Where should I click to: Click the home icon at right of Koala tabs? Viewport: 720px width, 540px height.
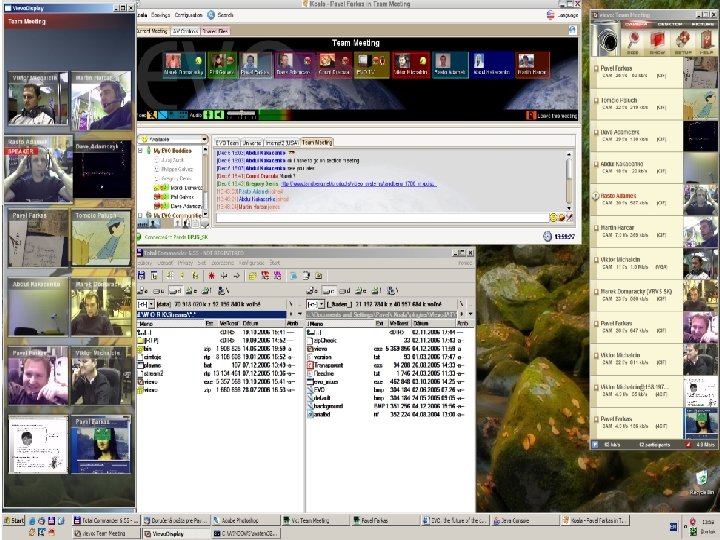point(572,30)
